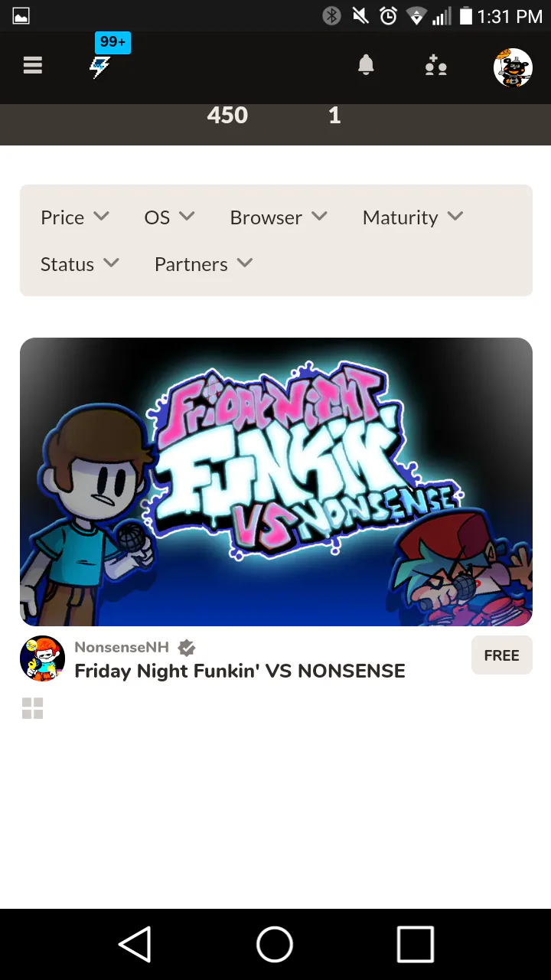Image resolution: width=551 pixels, height=980 pixels.
Task: Tap the verified badge beside NonsenseNH
Action: pos(187,648)
